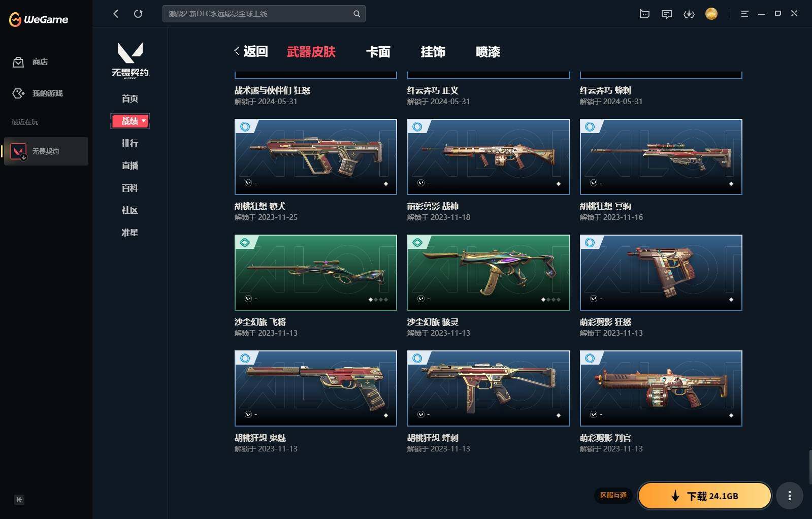Click the 胡桃狂想 獠犬 unlock date 2023-11-25
Viewport: 812px width, 519px height.
266,217
